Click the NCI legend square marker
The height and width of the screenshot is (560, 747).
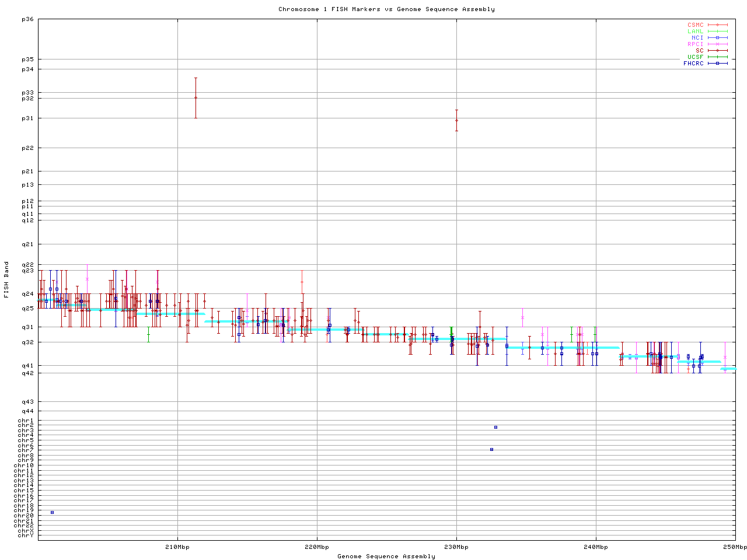pos(717,38)
